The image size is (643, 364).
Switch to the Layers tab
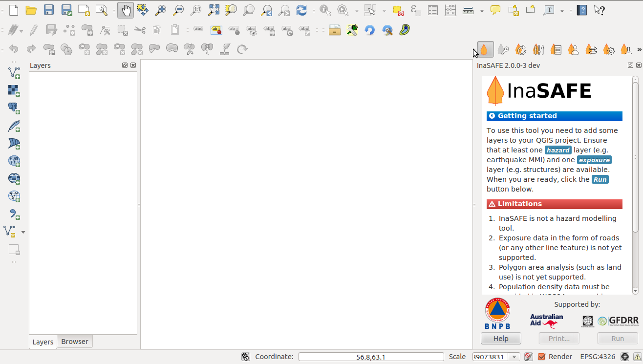click(x=43, y=342)
